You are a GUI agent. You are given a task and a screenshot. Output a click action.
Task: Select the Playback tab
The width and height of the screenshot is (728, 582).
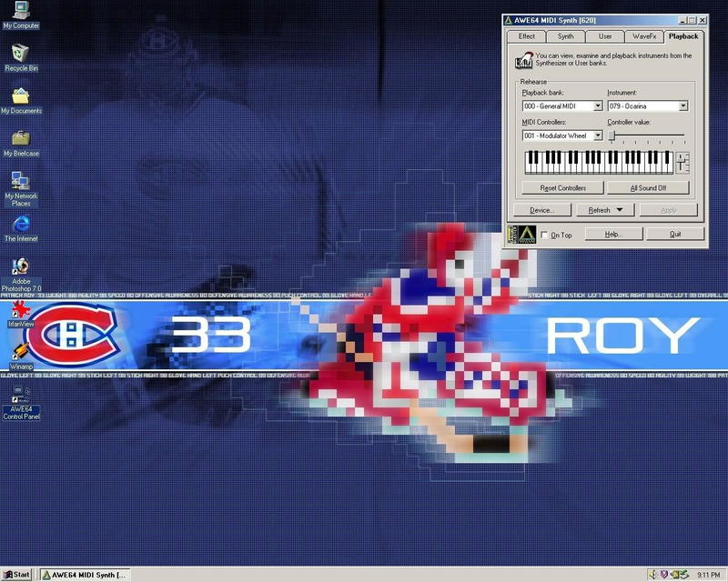pos(683,36)
